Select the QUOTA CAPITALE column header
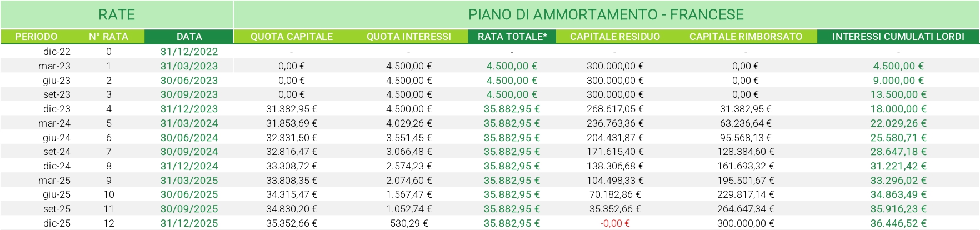 coord(292,37)
